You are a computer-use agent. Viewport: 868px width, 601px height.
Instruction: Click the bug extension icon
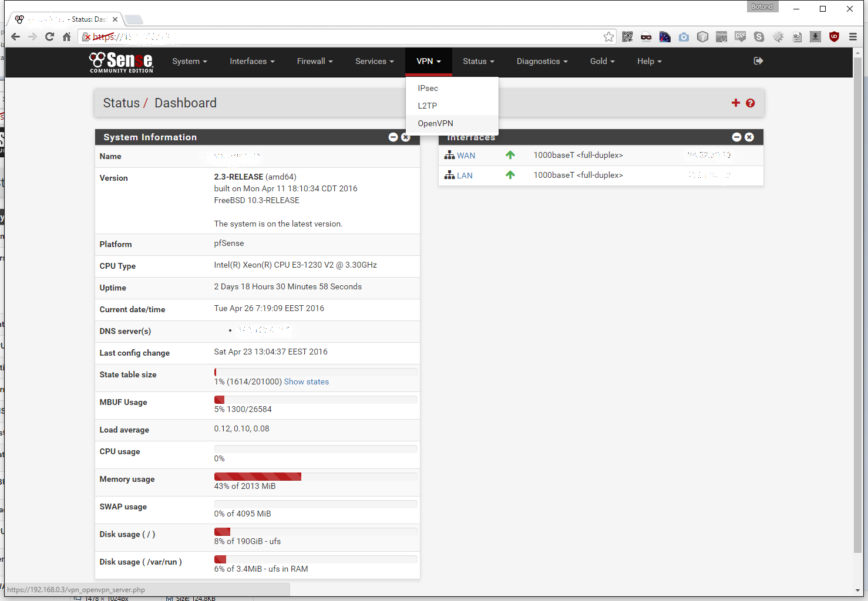pyautogui.click(x=778, y=37)
